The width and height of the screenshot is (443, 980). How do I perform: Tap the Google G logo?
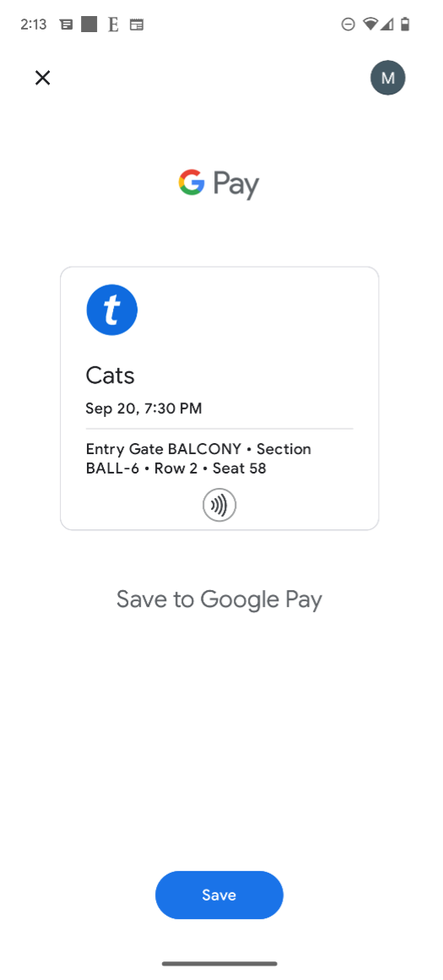click(192, 182)
